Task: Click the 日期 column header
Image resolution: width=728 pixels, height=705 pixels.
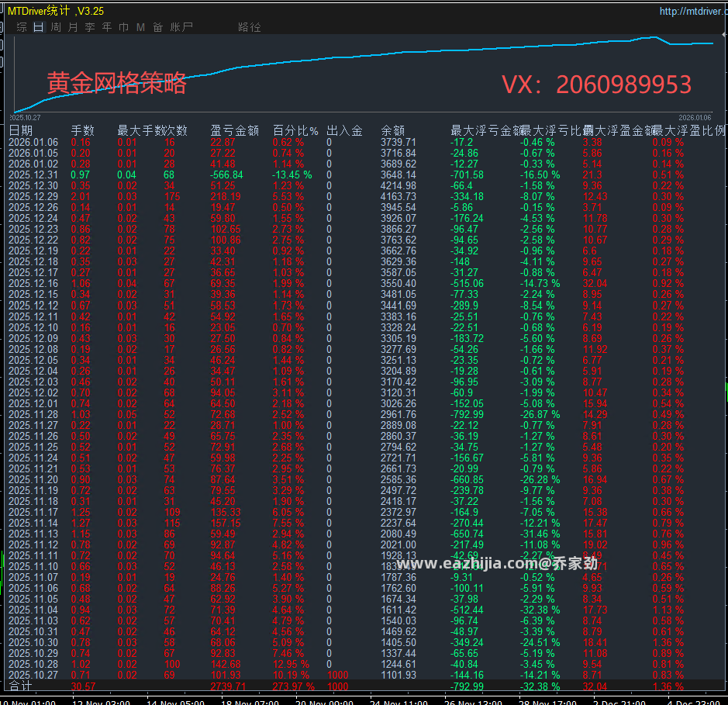Action: (x=21, y=130)
